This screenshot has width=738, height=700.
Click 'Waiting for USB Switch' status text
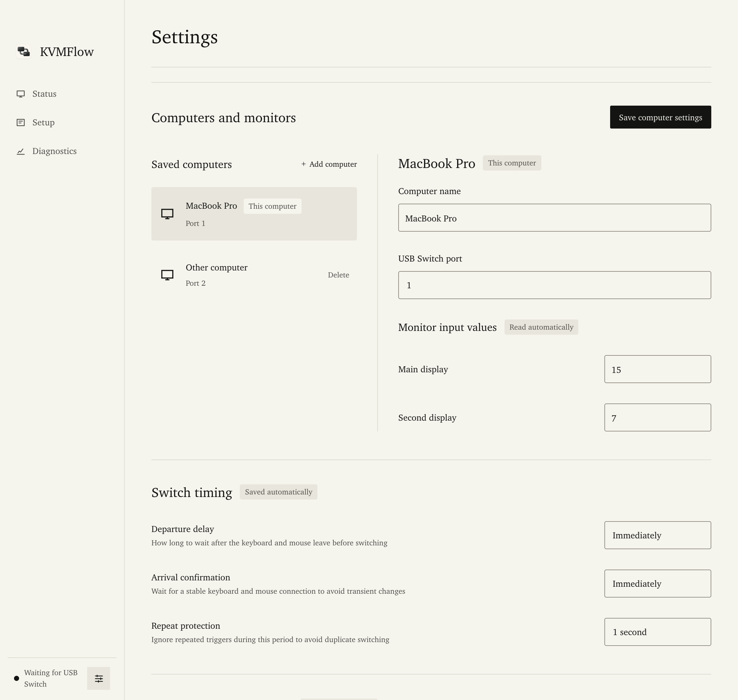[x=51, y=678]
